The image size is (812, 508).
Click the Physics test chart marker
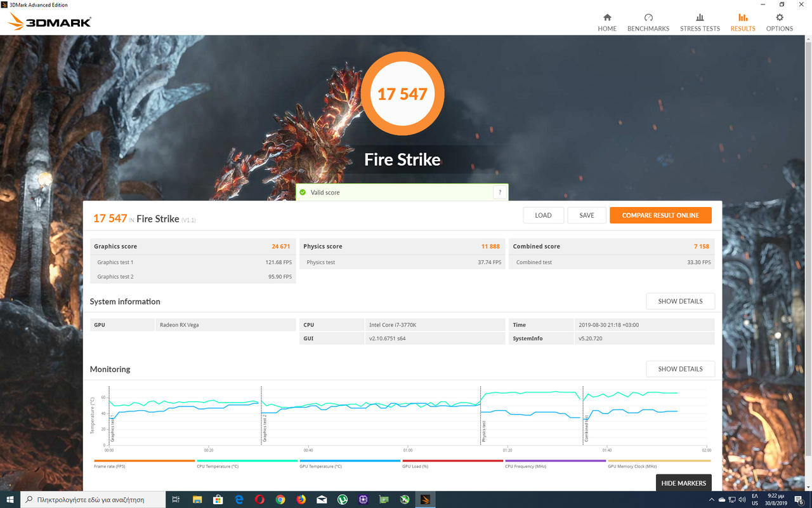coord(483,432)
